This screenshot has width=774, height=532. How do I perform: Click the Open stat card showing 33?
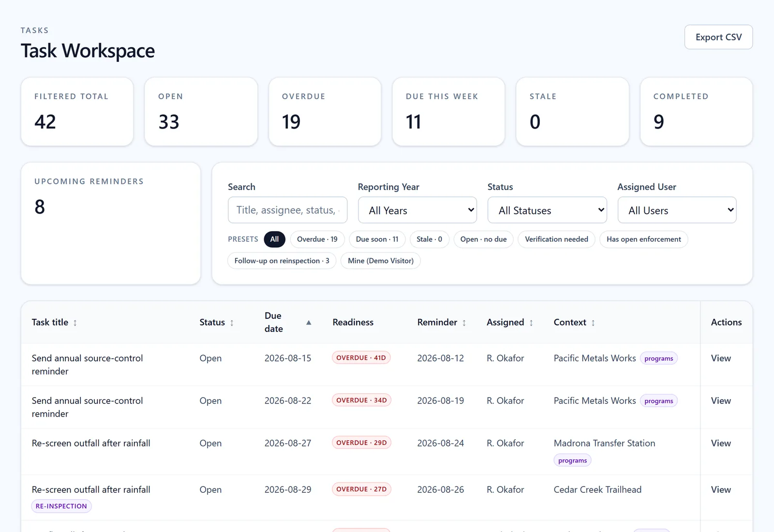pyautogui.click(x=201, y=112)
